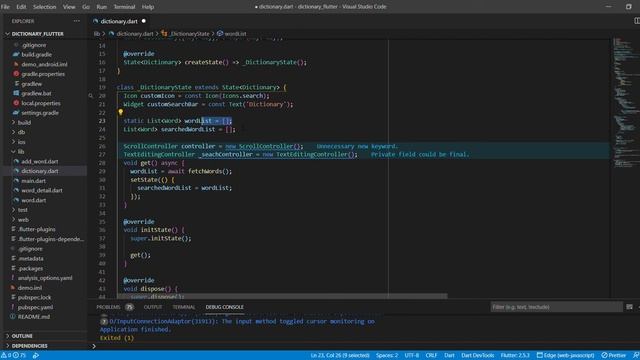This screenshot has width=640, height=360.
Task: Switch to the PROBLEMS panel tab
Action: point(108,307)
